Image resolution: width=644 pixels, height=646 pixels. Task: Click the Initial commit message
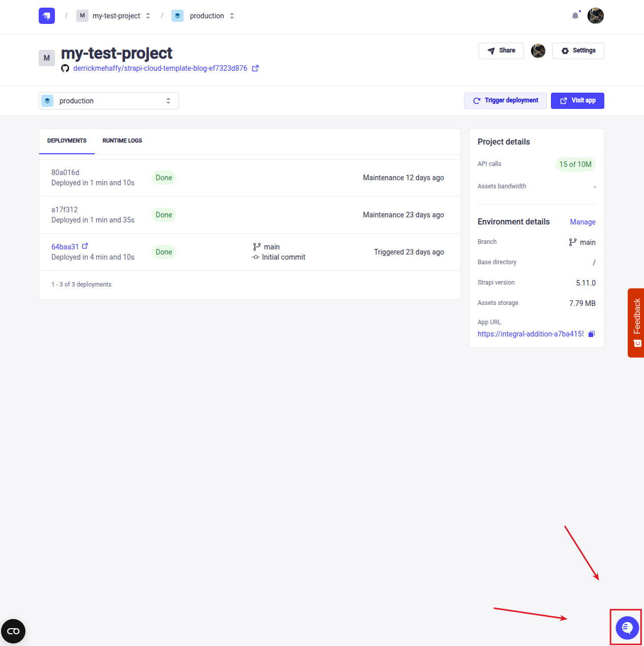pyautogui.click(x=283, y=257)
